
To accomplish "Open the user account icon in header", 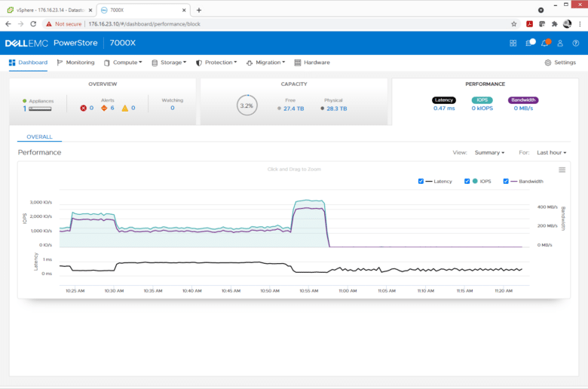I will point(560,43).
